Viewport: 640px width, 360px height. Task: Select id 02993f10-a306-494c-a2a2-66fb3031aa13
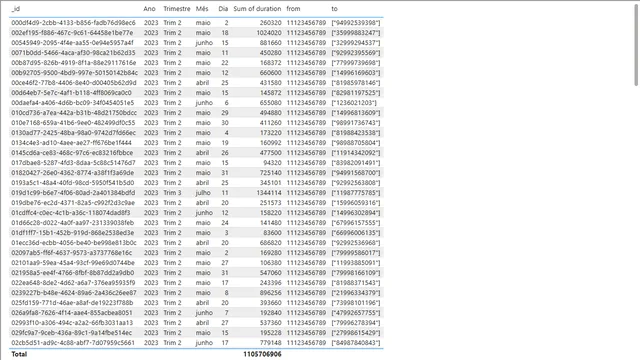72,323
